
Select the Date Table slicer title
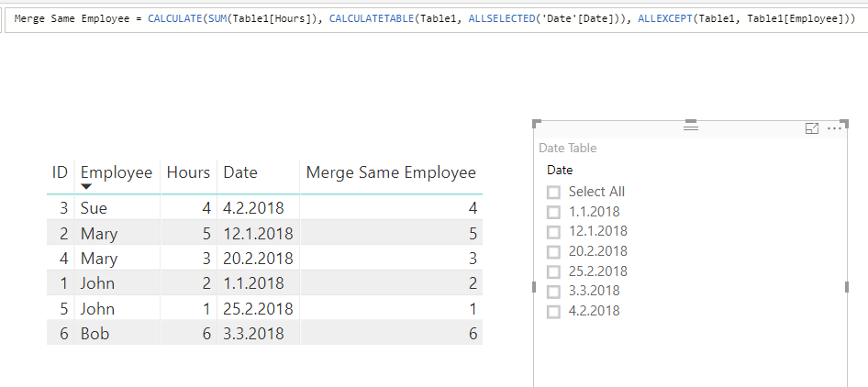(567, 148)
